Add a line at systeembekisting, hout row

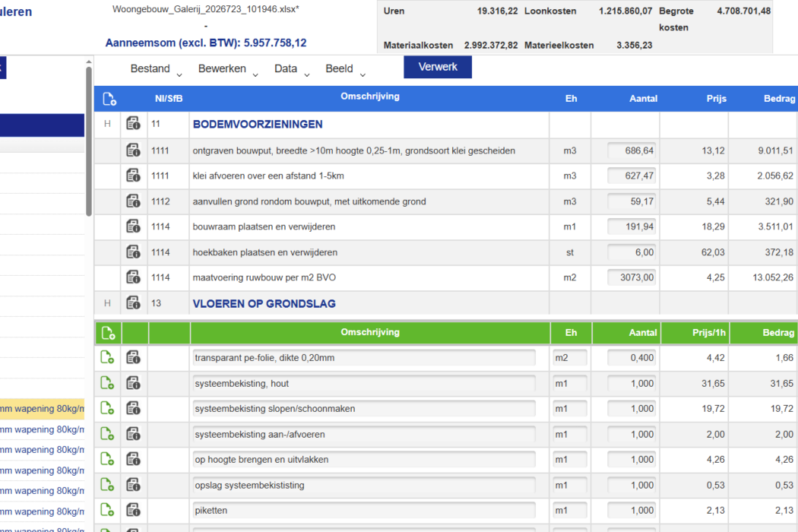[107, 383]
